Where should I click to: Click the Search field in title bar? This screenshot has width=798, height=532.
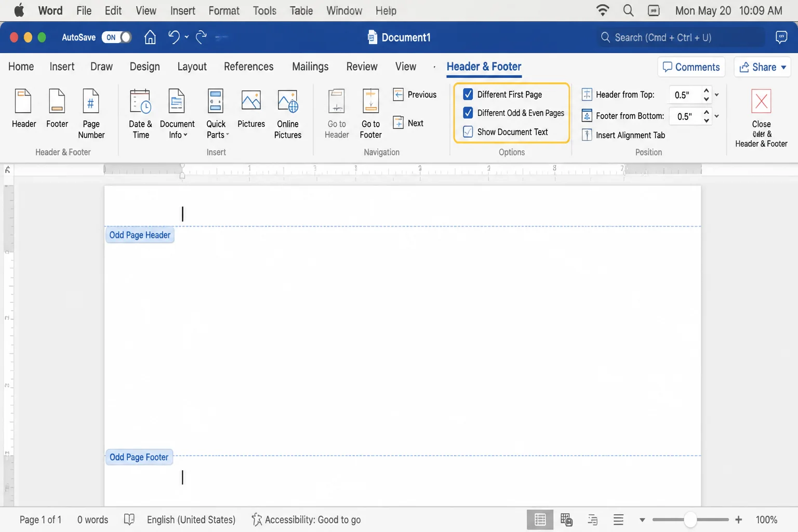(x=681, y=37)
